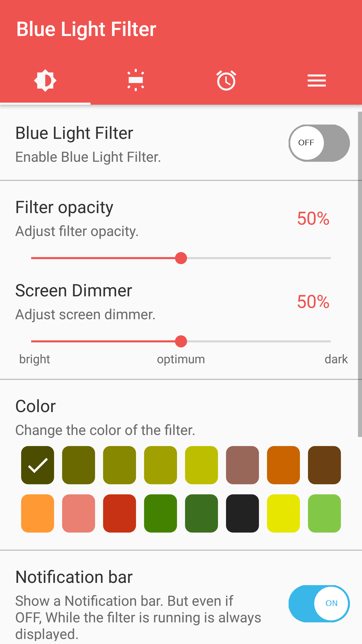
Task: Open the alarm clock schedule tab
Action: click(x=226, y=80)
